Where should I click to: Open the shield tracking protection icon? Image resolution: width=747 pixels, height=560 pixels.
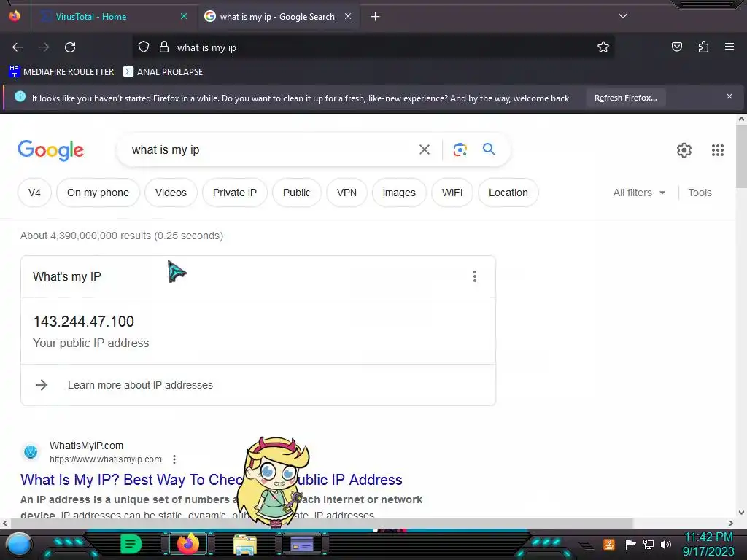pos(144,47)
